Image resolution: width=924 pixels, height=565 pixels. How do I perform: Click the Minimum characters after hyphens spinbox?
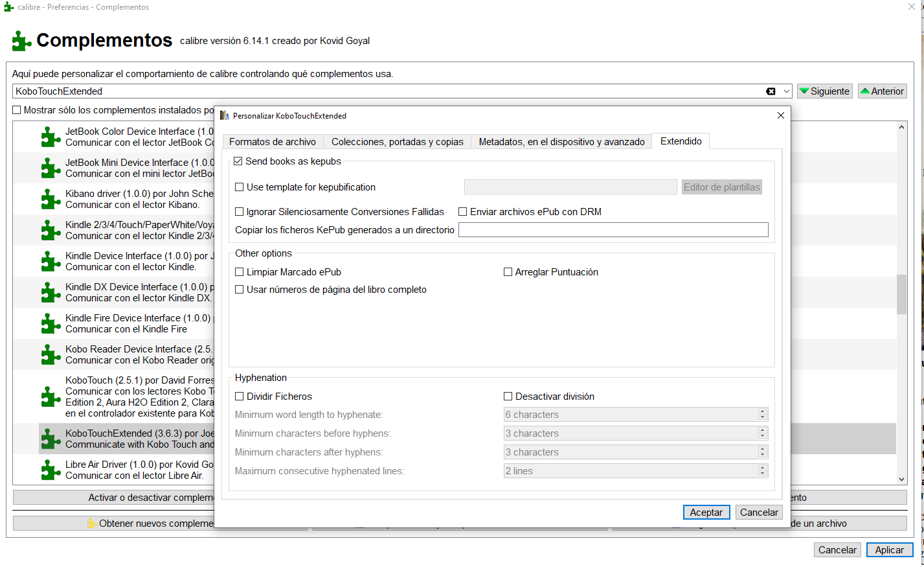pos(636,452)
